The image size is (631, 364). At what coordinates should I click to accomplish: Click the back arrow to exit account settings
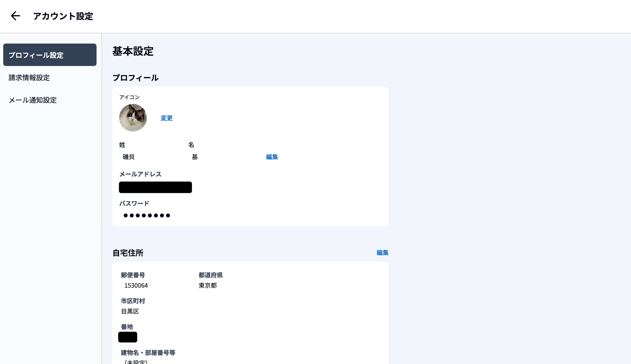[15, 16]
